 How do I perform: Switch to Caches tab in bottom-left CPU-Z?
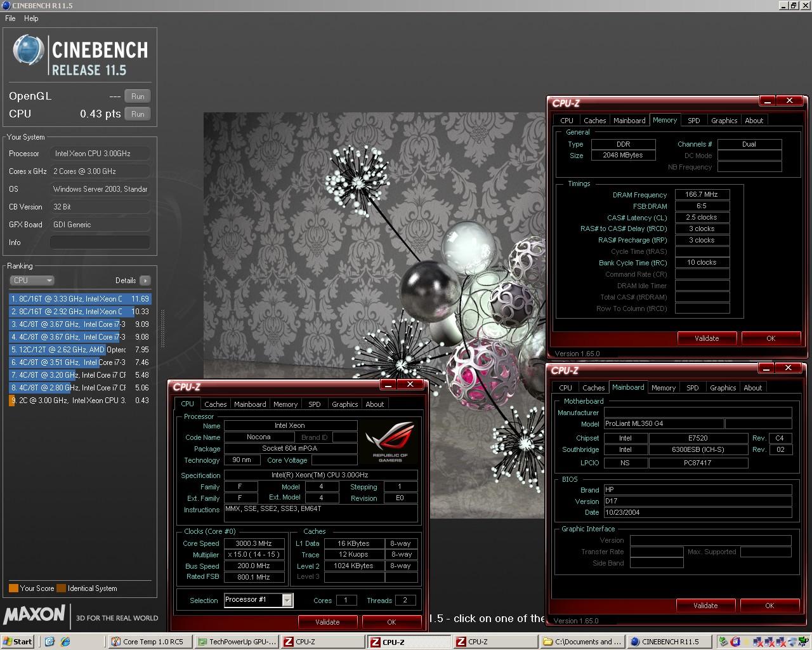215,404
